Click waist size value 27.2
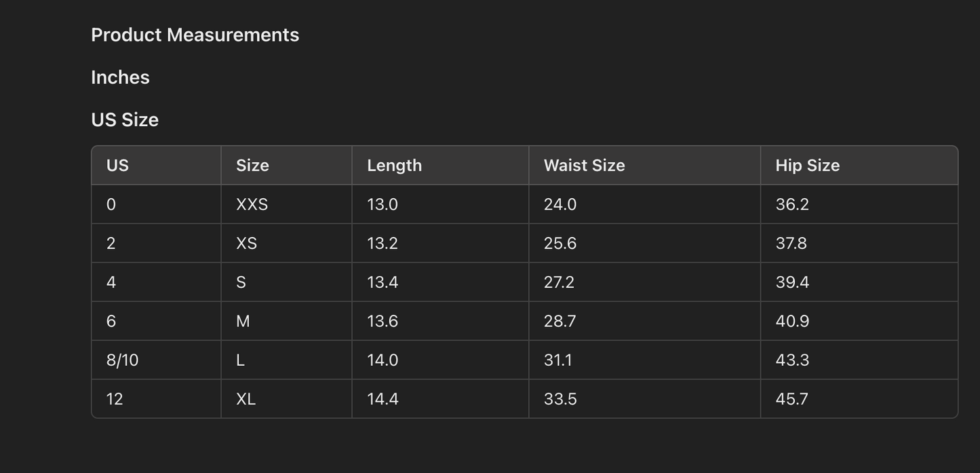 (559, 282)
